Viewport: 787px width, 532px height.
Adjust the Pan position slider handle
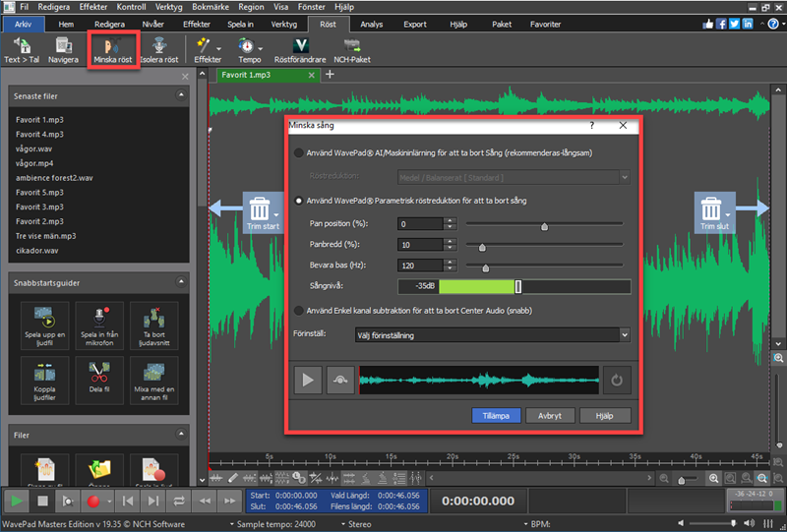(x=545, y=226)
